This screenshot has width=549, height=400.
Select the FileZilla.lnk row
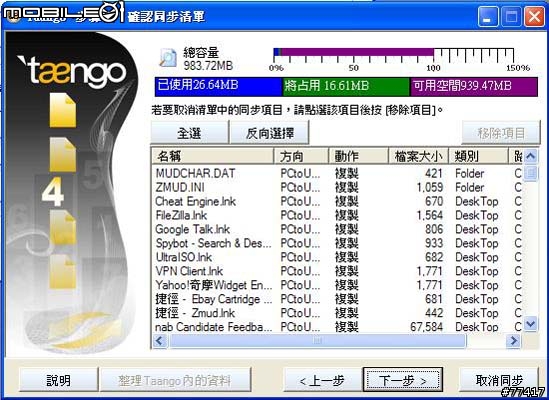338,215
